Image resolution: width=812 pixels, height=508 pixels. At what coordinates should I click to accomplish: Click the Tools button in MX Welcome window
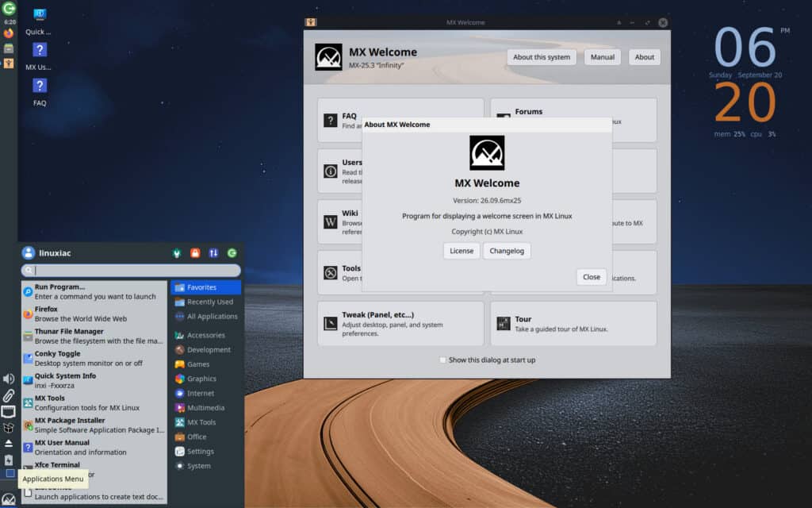click(340, 273)
